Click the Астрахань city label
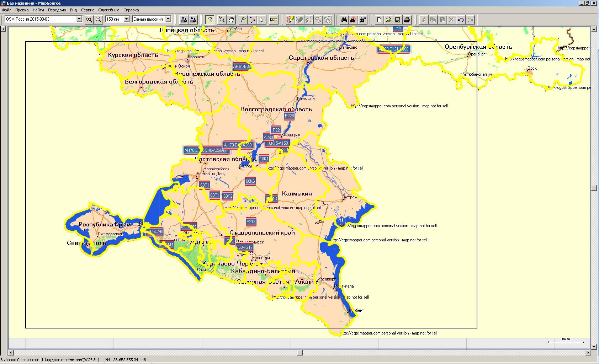Image resolution: width=599 pixels, height=364 pixels. (x=352, y=197)
